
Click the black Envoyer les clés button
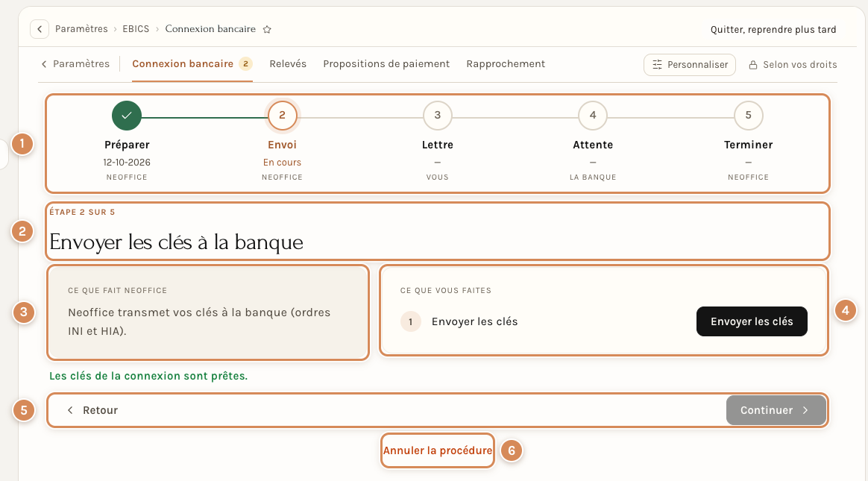tap(752, 321)
